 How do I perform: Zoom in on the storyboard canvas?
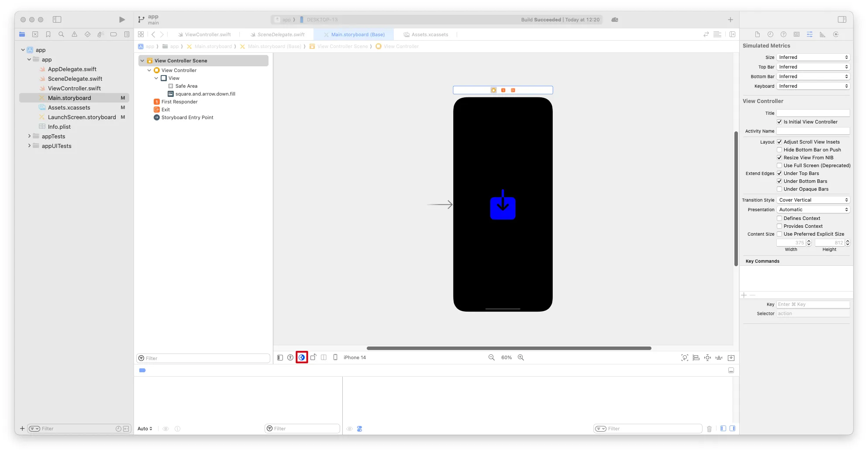click(521, 357)
